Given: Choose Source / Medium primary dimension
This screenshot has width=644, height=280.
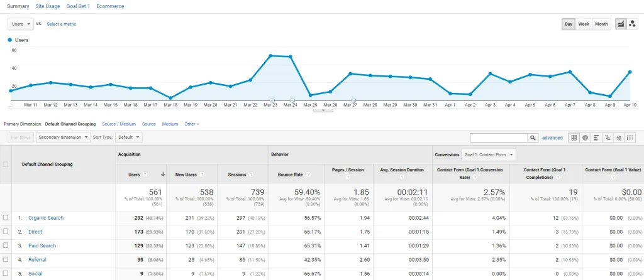Looking at the screenshot, I should (119, 124).
